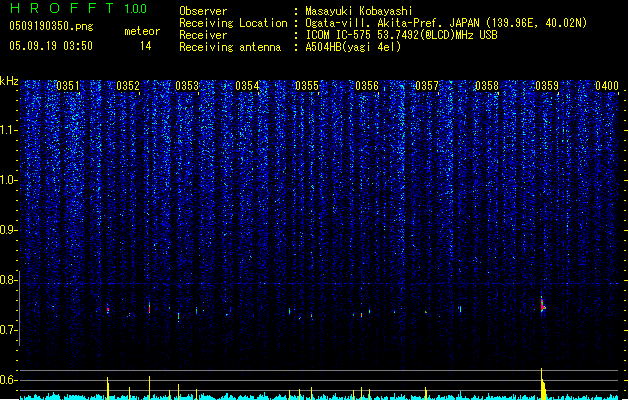Click the kHz axis unit label
Image resolution: width=629 pixels, height=400 pixels.
coord(9,81)
